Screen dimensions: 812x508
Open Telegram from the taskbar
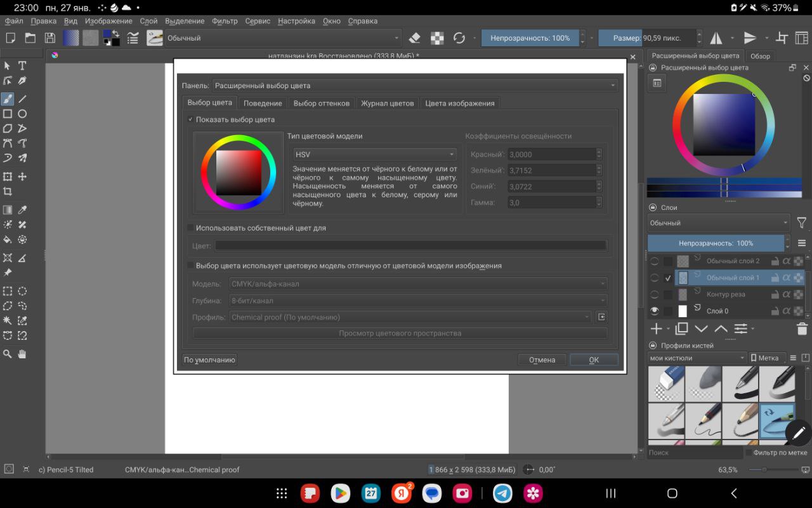tap(502, 493)
